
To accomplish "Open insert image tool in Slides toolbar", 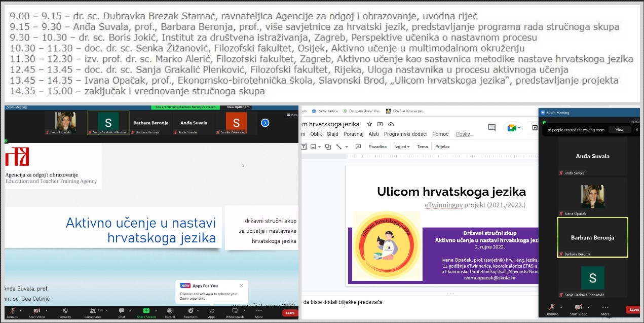I will 313,147.
